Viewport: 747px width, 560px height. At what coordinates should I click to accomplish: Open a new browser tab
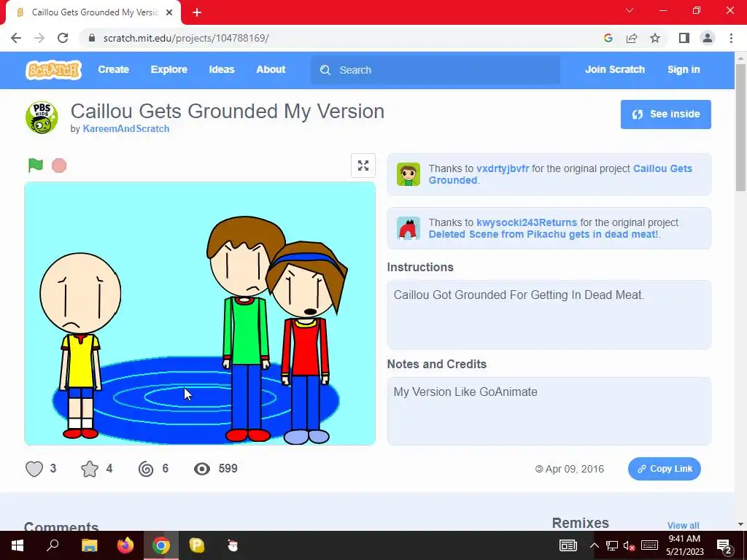(x=197, y=12)
